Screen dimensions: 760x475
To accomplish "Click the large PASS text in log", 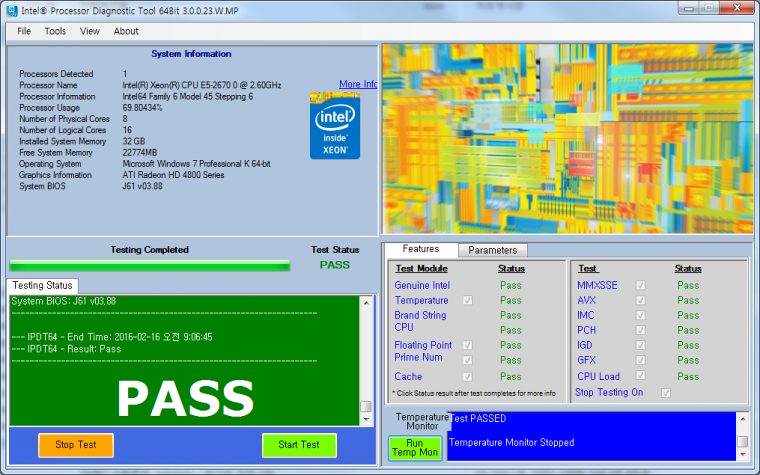I will [x=185, y=398].
